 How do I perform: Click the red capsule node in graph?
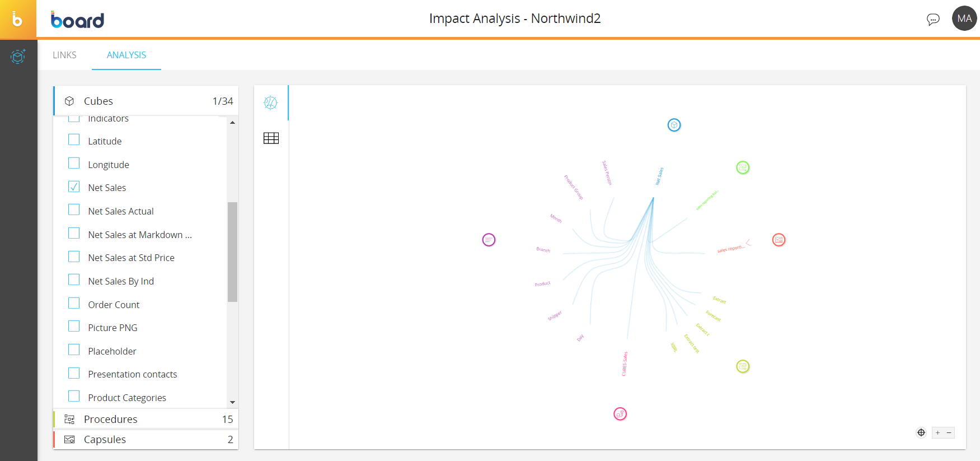779,240
